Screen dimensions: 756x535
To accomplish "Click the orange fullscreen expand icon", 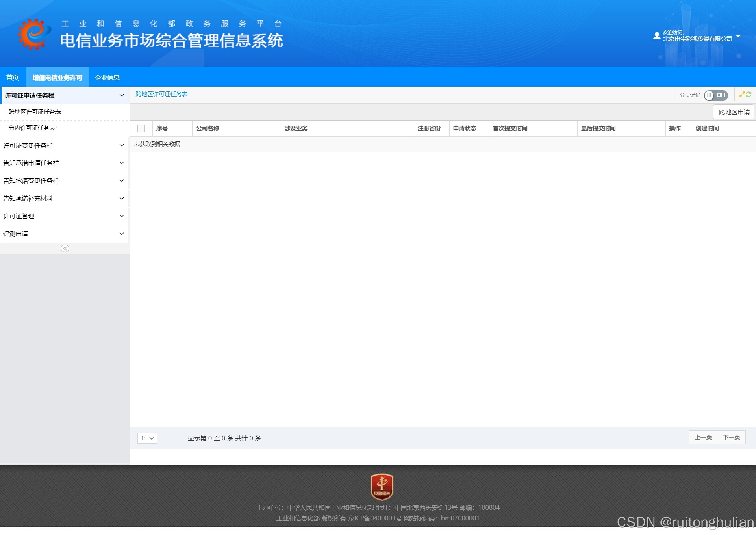I will click(x=742, y=95).
